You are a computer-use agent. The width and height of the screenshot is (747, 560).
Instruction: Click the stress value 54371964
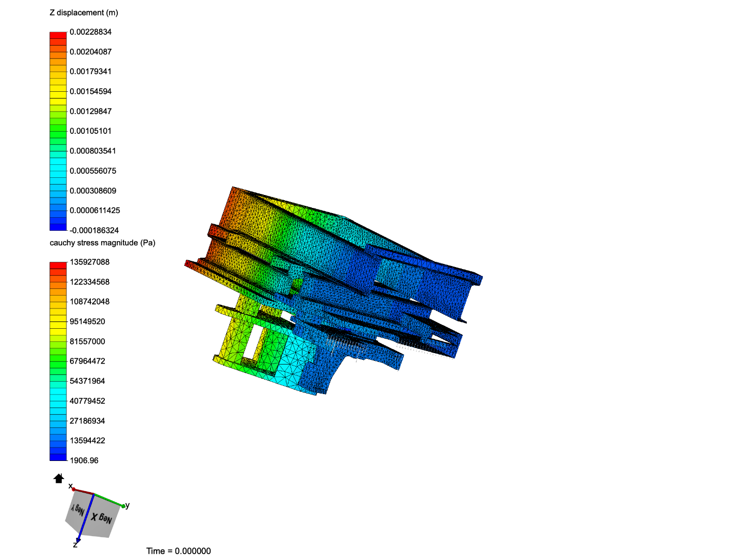[88, 381]
